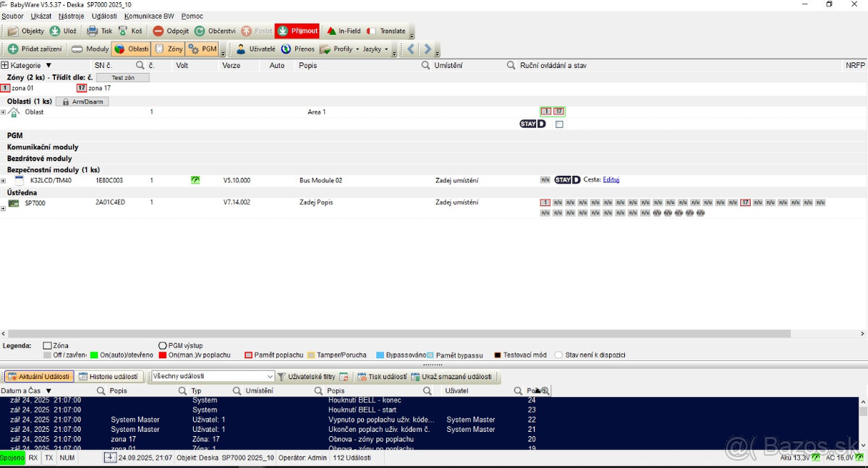The height and width of the screenshot is (468, 868).
Task: Toggle the Zóny view button
Action: click(x=168, y=49)
